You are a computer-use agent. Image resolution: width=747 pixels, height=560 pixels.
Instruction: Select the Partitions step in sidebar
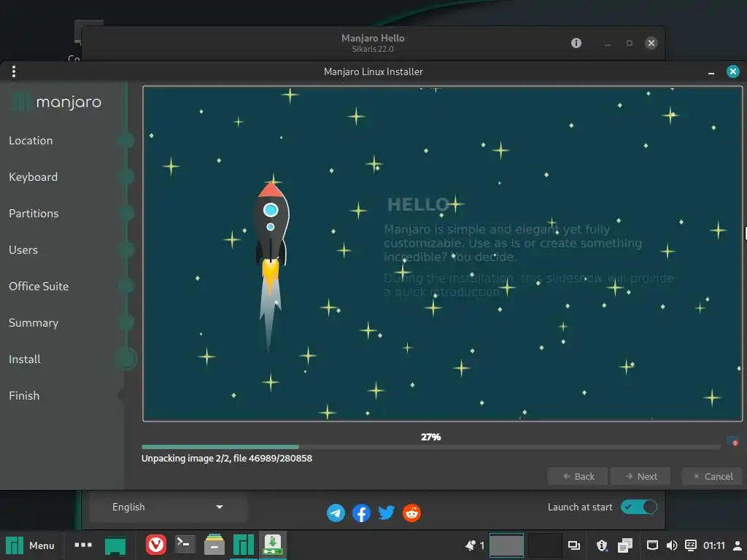point(34,214)
